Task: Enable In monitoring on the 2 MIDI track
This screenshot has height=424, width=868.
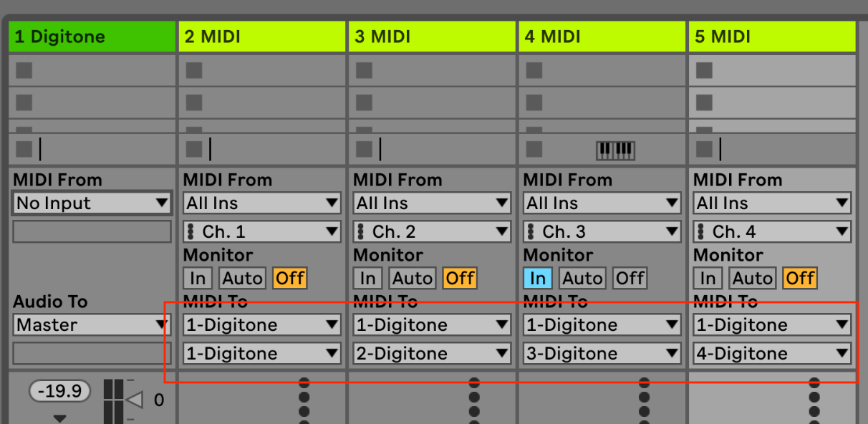Action: coord(198,278)
